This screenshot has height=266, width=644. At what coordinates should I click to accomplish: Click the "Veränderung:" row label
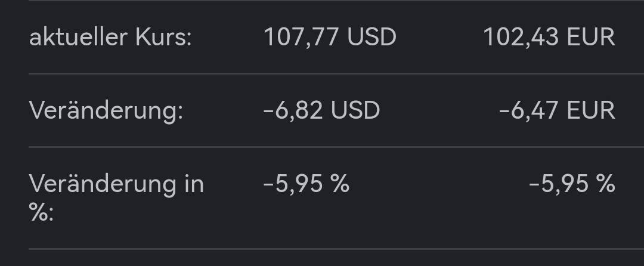pos(106,111)
